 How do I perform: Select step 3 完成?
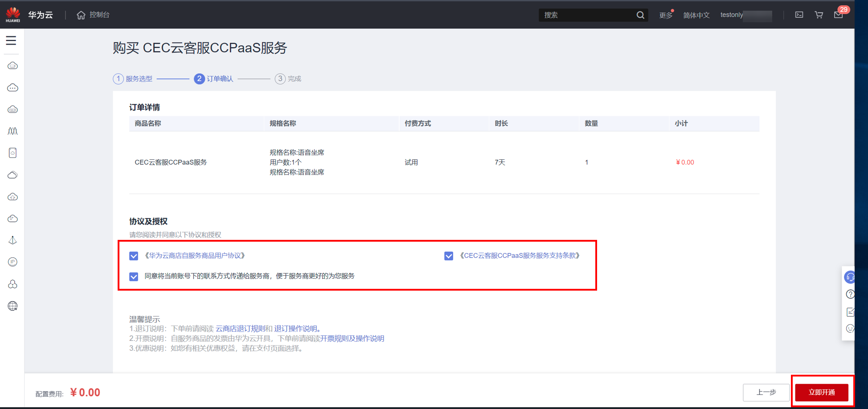(x=288, y=79)
